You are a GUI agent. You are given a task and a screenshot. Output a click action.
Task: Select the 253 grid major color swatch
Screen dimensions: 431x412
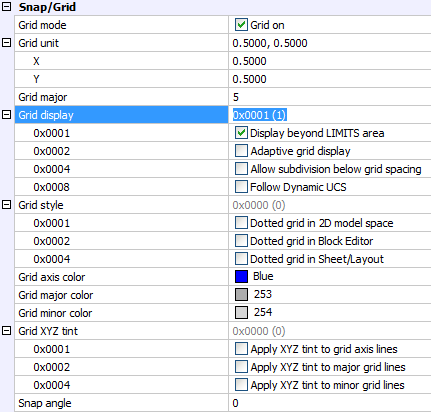241,294
